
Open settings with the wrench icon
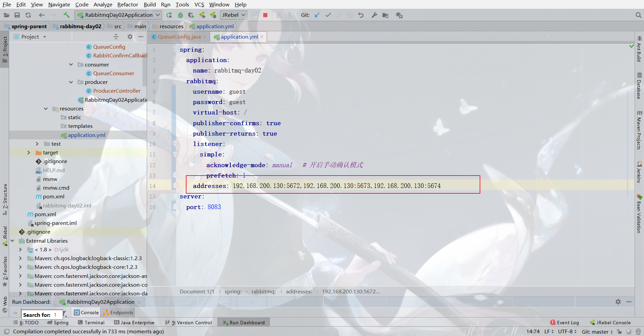[x=374, y=15]
